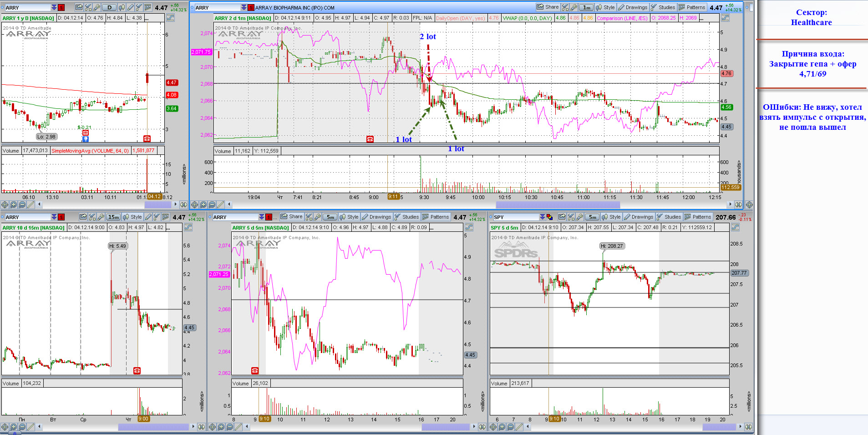Click Patterns button on SPY chart
The image size is (868, 435).
click(x=698, y=217)
